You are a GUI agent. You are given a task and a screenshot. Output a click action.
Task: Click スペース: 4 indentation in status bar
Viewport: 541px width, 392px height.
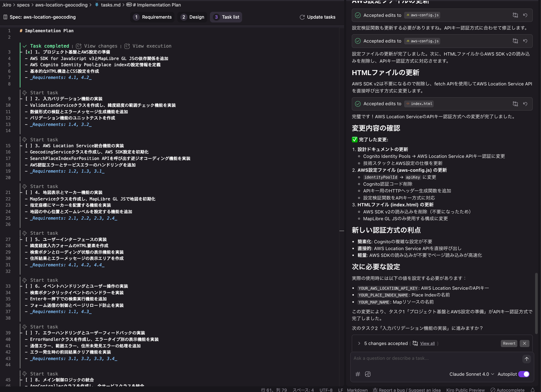(x=303, y=390)
